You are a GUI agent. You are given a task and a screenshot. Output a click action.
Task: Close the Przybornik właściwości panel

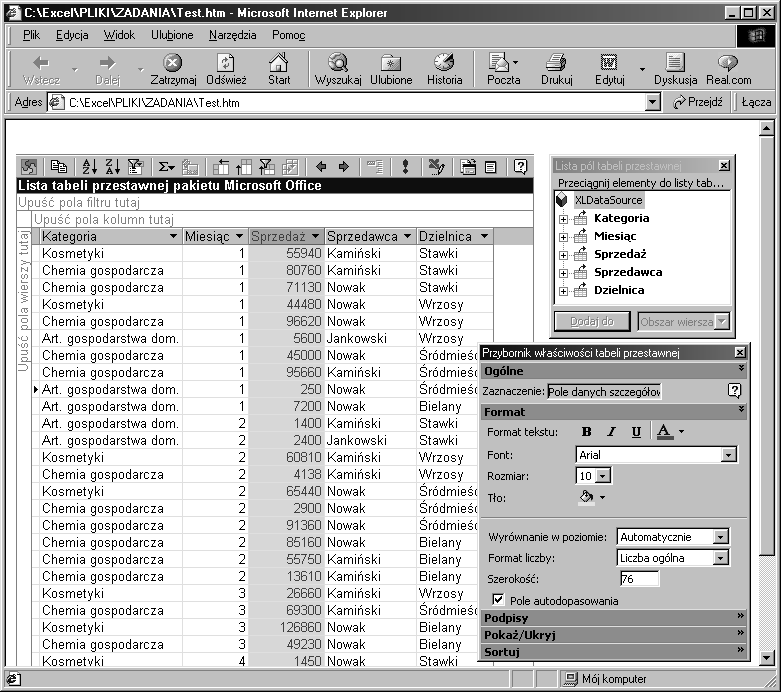(x=740, y=353)
